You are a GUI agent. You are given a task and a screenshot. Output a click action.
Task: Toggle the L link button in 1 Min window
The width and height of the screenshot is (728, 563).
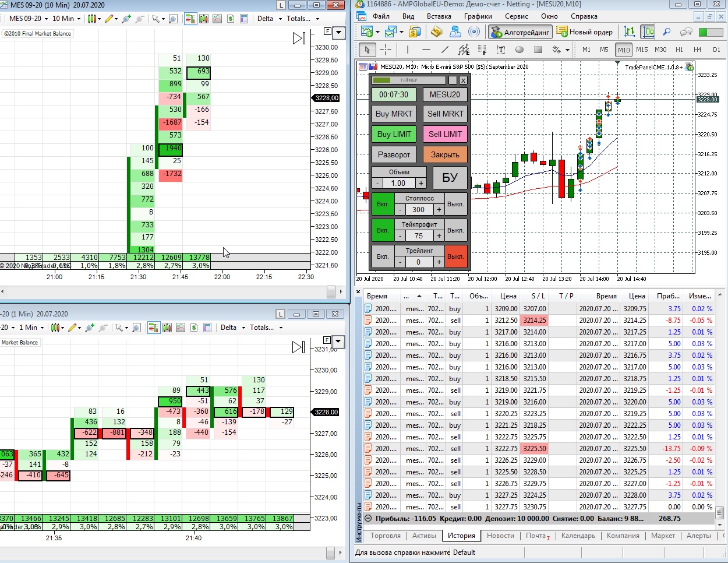(x=281, y=314)
